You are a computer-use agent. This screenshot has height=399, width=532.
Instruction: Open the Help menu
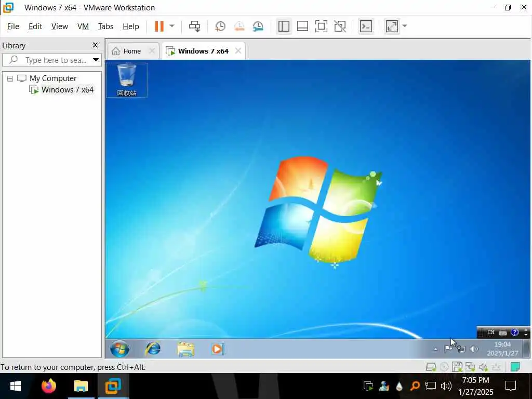coord(130,26)
